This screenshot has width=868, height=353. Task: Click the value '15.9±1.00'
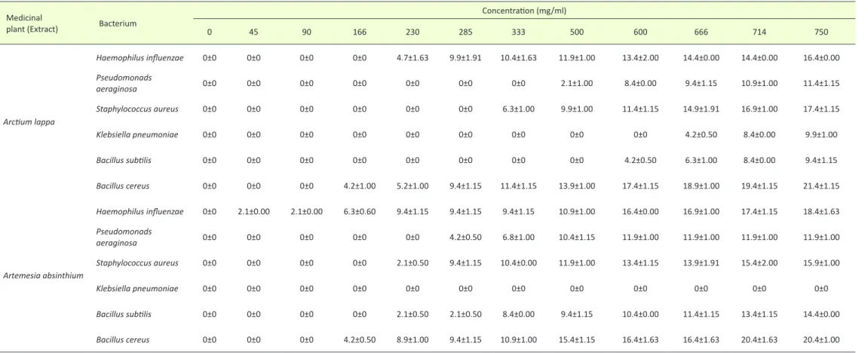(821, 262)
